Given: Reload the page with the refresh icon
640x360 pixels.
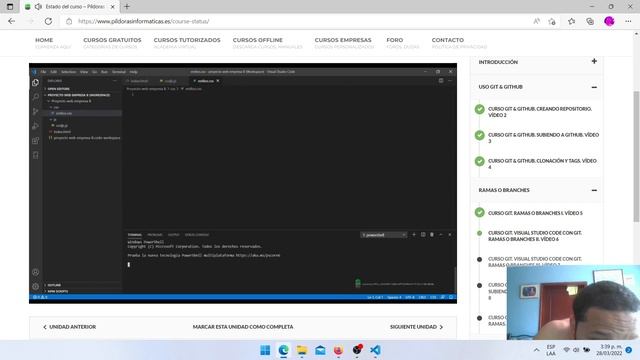Looking at the screenshot, I should pos(48,21).
